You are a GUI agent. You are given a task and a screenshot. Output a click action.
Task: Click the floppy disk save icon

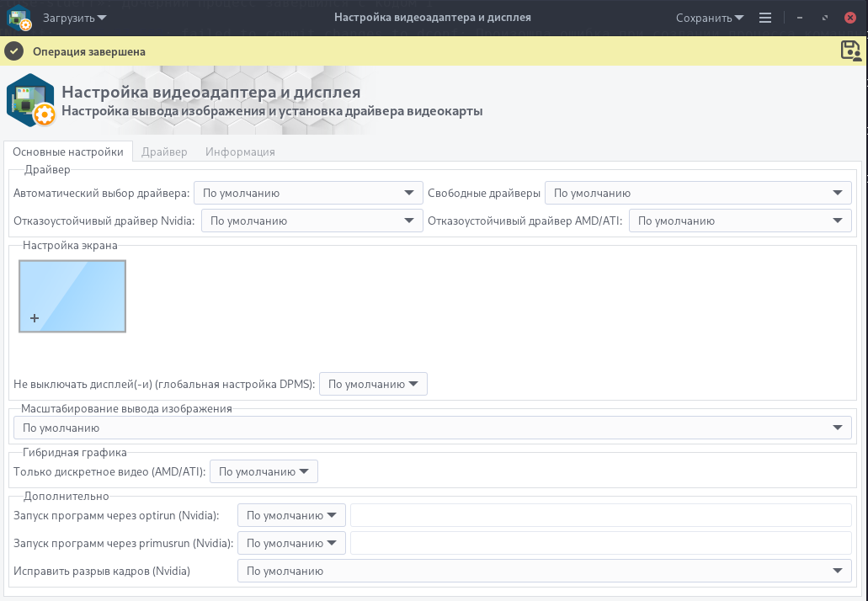(851, 51)
